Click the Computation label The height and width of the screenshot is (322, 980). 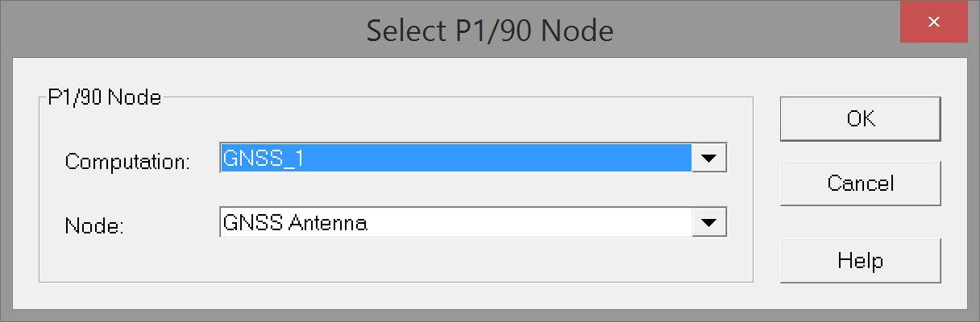pyautogui.click(x=127, y=161)
